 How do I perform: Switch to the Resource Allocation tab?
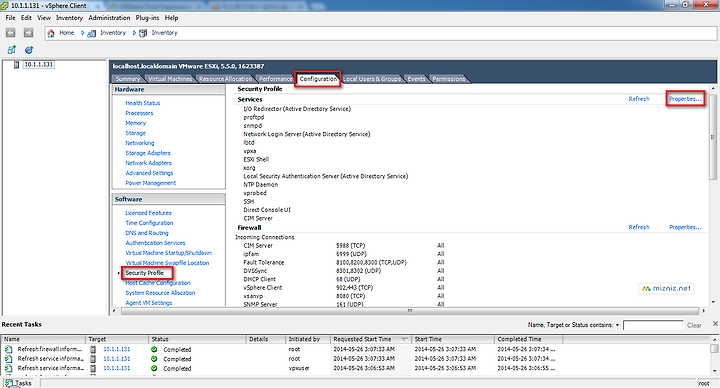tap(225, 79)
